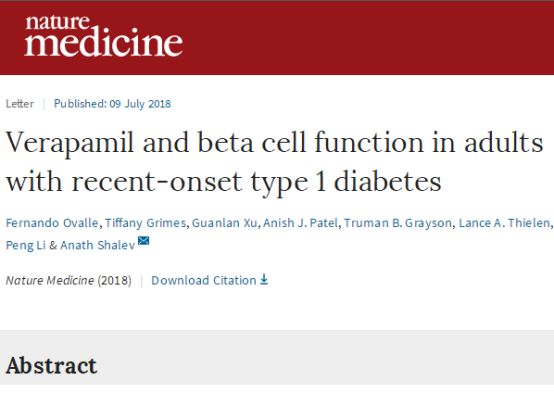
Task: Open Anish J. Patel author details
Action: tap(300, 223)
